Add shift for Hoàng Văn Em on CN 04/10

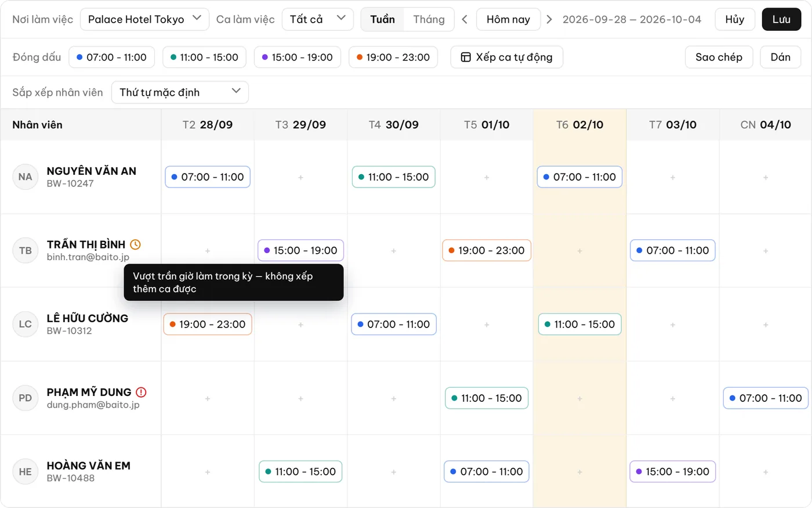[766, 473]
